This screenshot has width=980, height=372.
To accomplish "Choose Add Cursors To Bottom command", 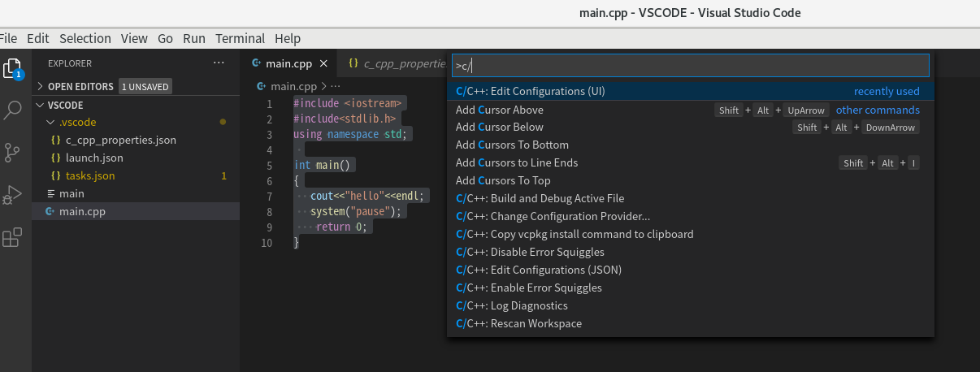I will pos(692,145).
